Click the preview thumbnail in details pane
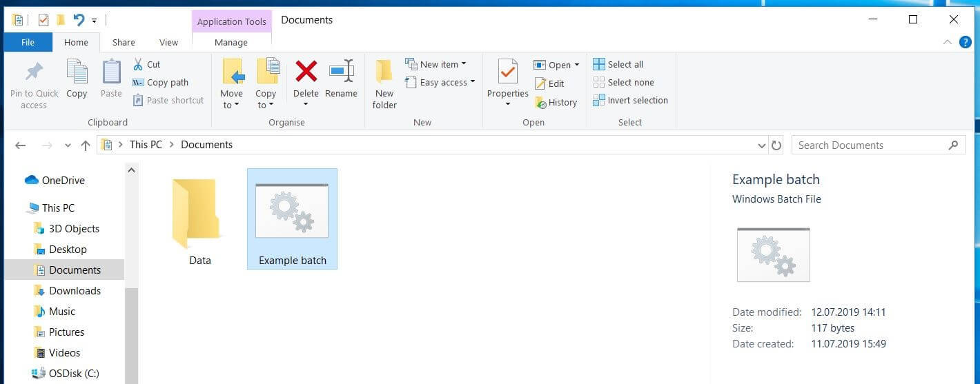 click(773, 254)
